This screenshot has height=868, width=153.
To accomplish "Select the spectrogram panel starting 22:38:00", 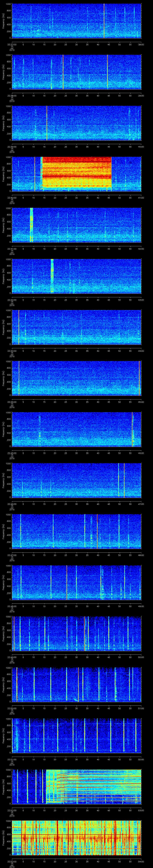I will 77,72.
